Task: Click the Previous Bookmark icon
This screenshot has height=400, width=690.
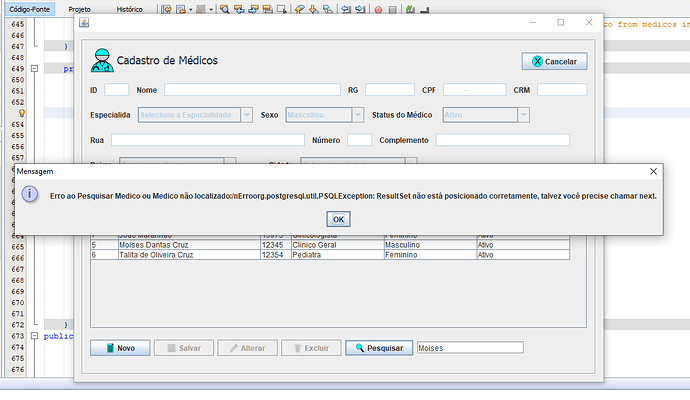Action: pyautogui.click(x=300, y=9)
